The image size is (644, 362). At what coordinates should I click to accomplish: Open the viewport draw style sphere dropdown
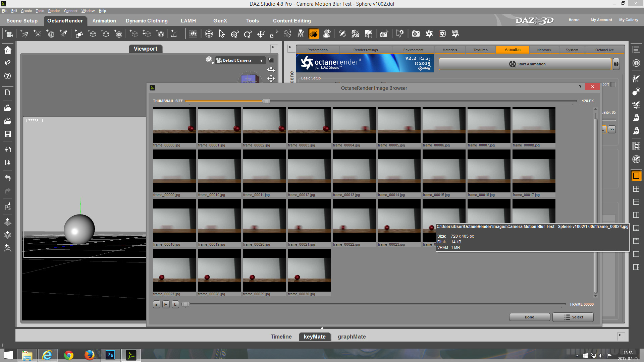[209, 60]
